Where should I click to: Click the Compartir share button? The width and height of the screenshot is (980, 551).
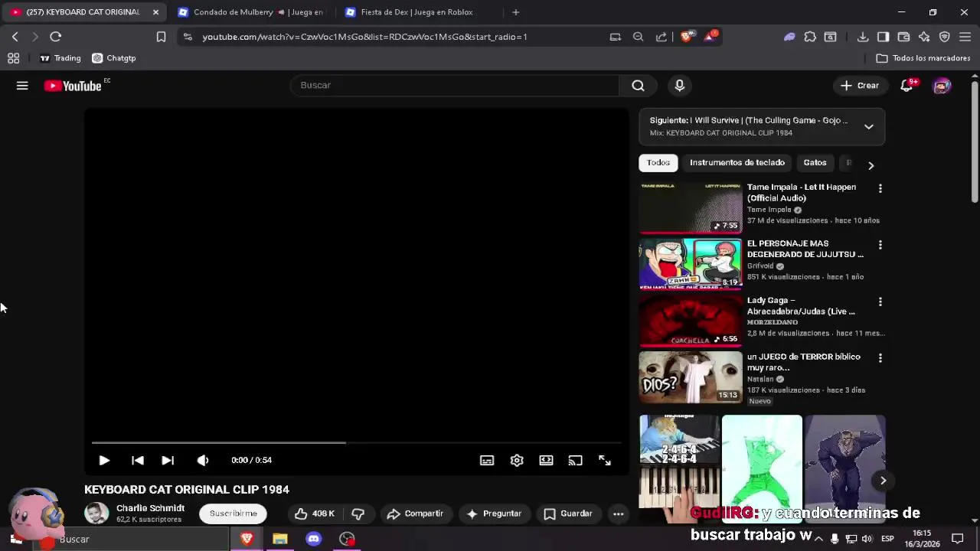tap(415, 514)
